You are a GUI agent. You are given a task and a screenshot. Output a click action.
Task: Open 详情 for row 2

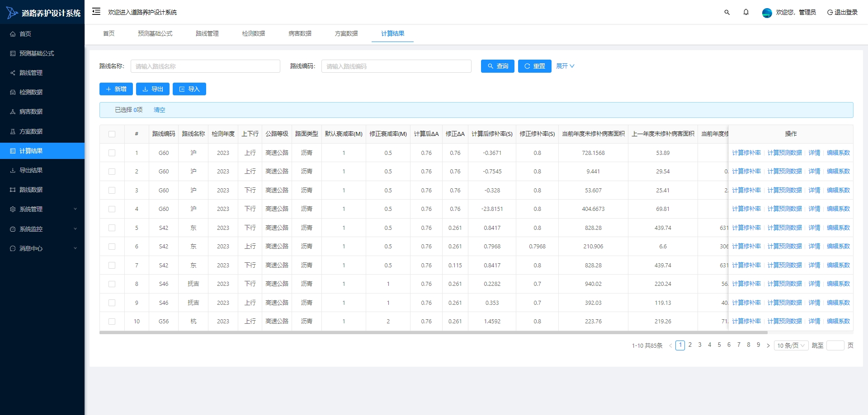814,172
